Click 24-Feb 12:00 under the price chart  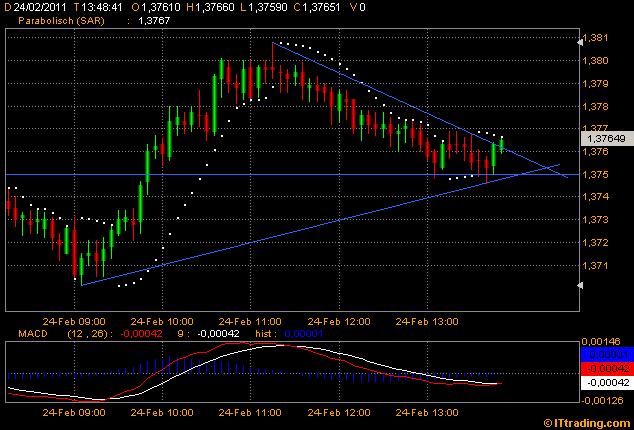[339, 322]
